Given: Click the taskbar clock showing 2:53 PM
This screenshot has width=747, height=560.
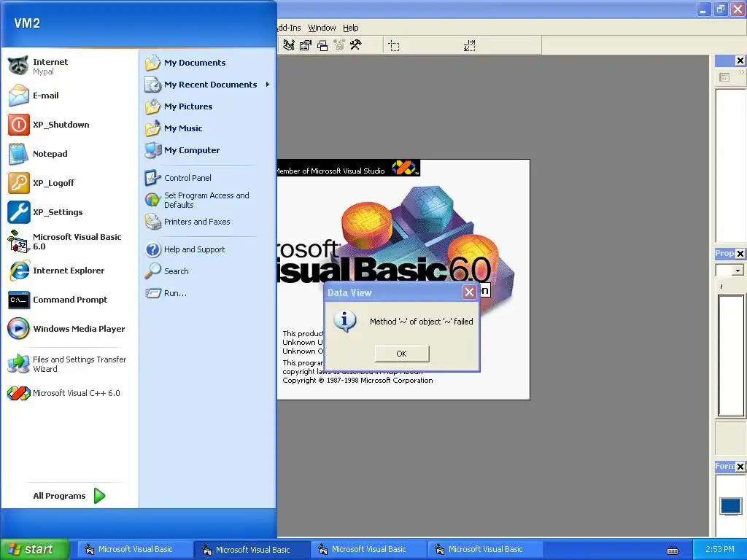Looking at the screenshot, I should point(720,549).
